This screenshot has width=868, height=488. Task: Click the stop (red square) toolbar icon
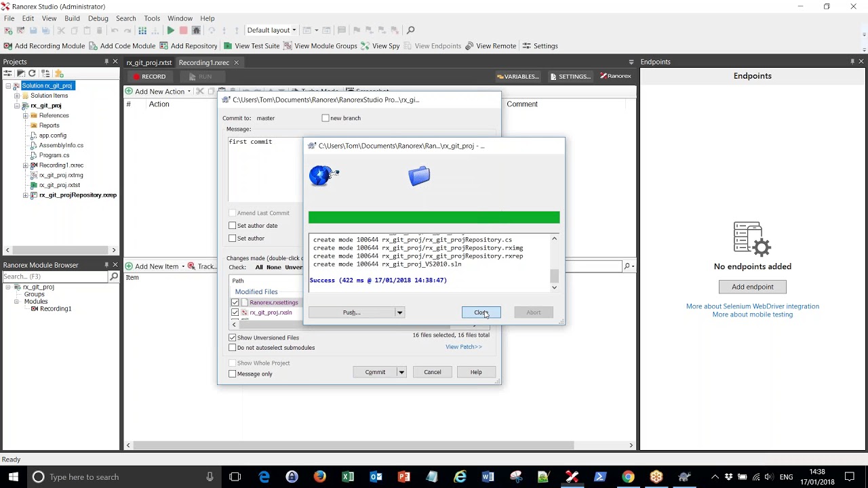tap(183, 30)
